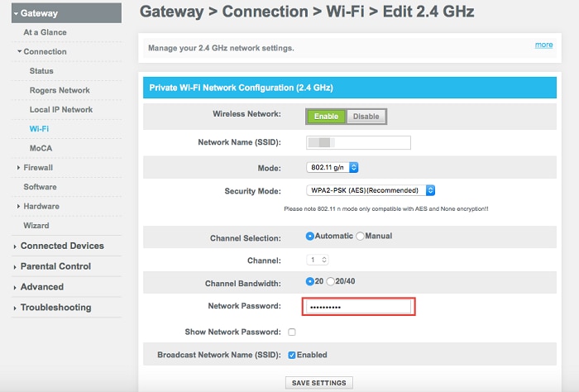Open the Parental Control section
The width and height of the screenshot is (579, 392).
coord(55,266)
